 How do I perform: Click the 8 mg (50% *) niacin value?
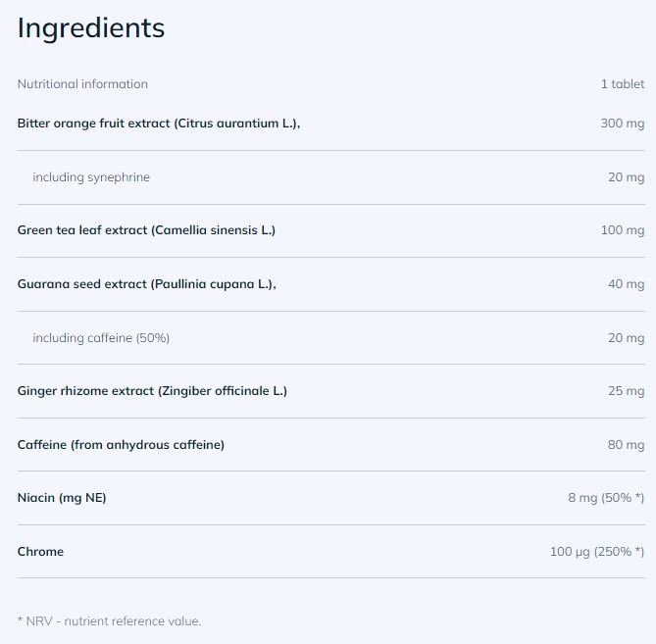pyautogui.click(x=606, y=498)
